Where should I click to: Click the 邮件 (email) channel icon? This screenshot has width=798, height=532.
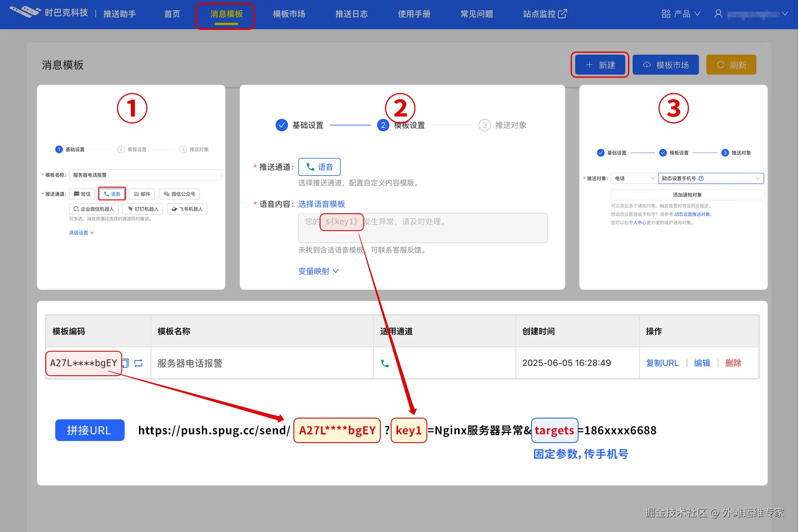click(x=141, y=194)
